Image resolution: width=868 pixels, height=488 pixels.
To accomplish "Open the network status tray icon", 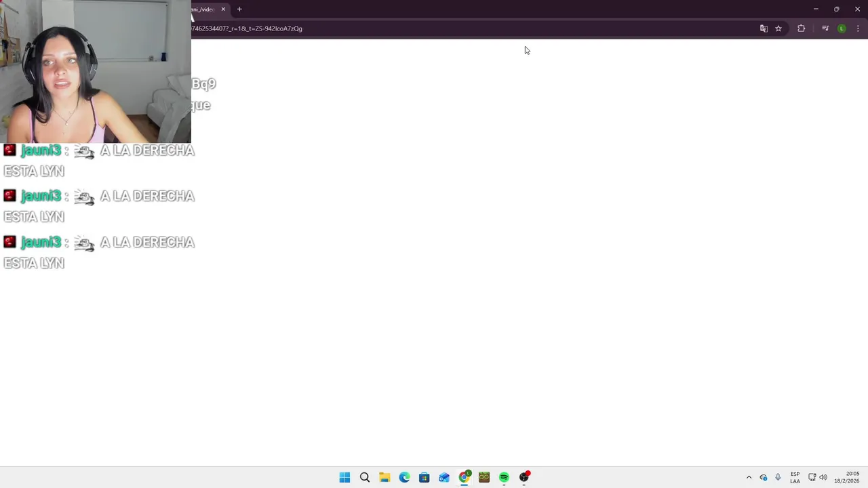I will (x=812, y=477).
